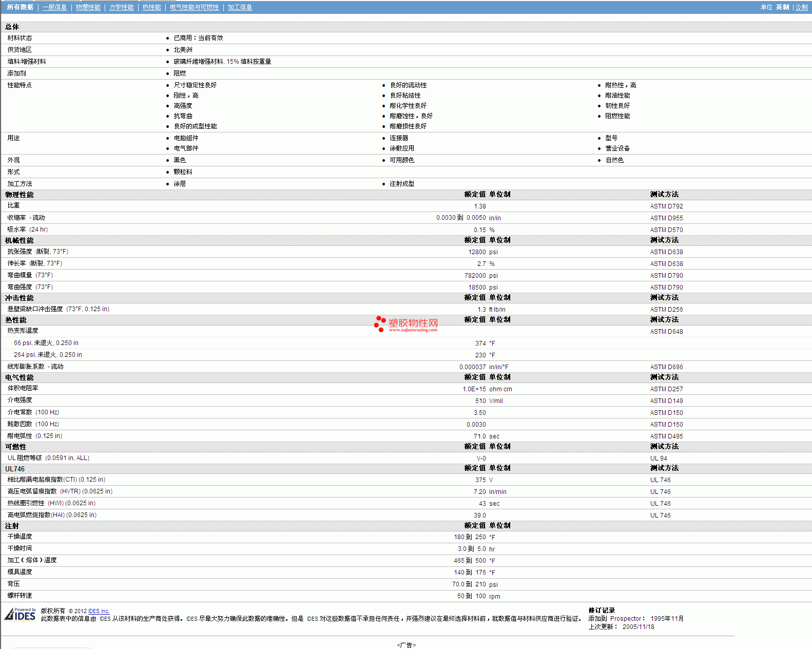Click the Powered by IDES logo
This screenshot has width=812, height=649.
point(21,614)
